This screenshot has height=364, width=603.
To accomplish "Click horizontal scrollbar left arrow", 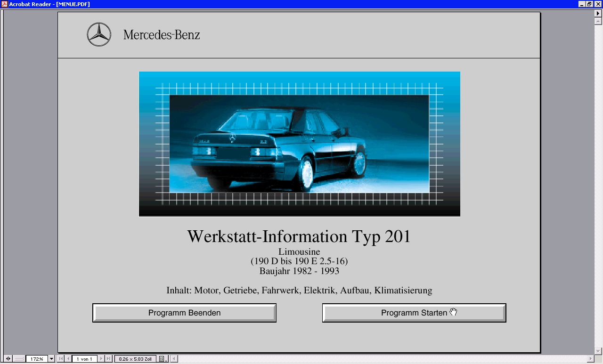I will (x=174, y=359).
